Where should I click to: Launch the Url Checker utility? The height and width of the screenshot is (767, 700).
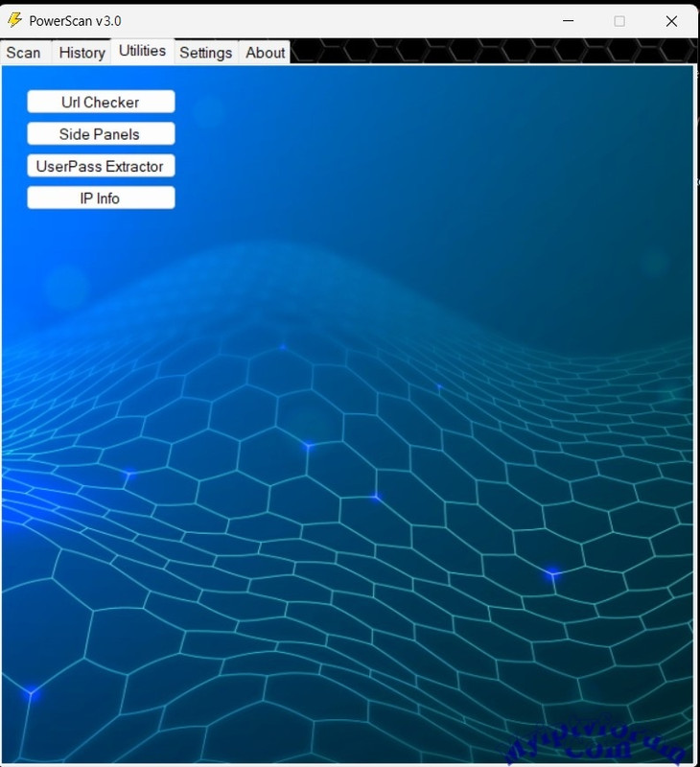pyautogui.click(x=101, y=102)
